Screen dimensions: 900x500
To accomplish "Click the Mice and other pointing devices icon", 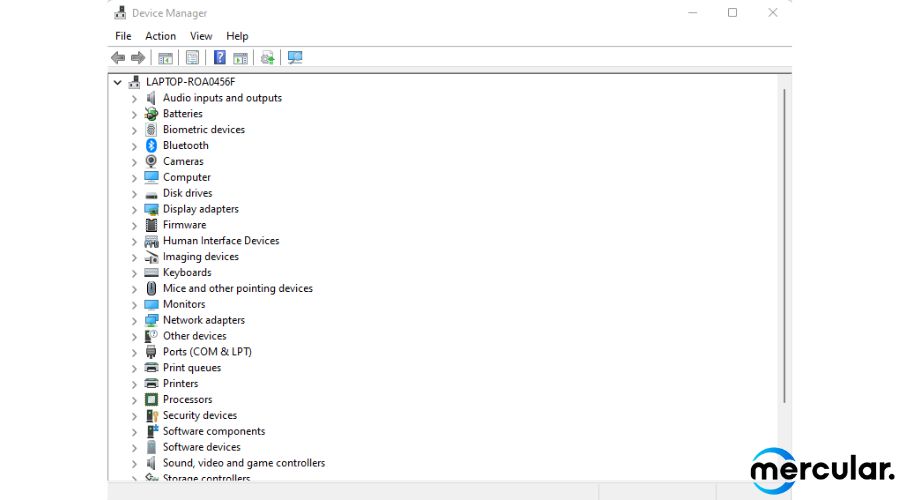I will coord(151,288).
